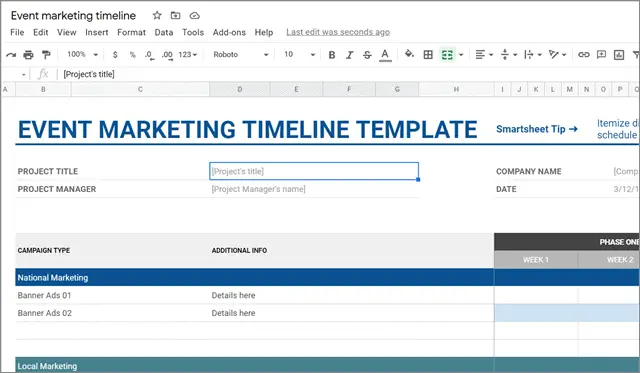The height and width of the screenshot is (373, 640).
Task: Open the Format menu
Action: [x=131, y=32]
